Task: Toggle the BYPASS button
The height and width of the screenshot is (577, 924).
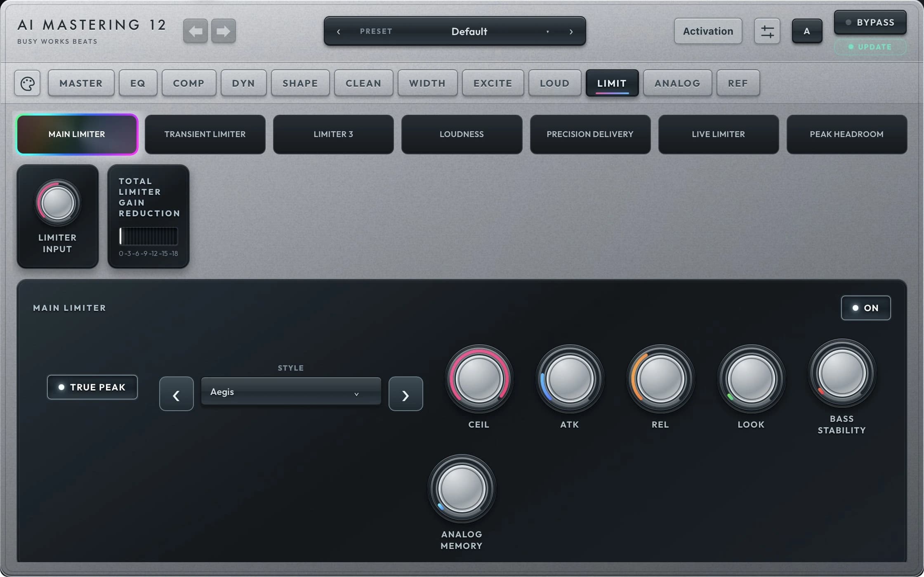Action: (x=870, y=22)
